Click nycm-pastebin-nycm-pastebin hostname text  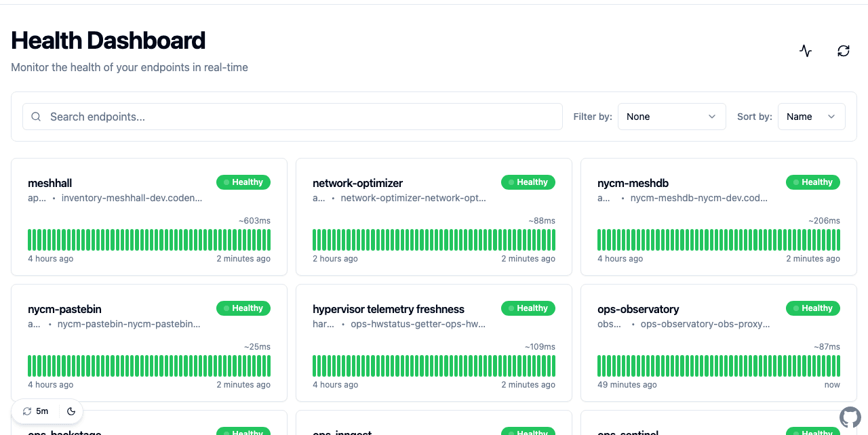coord(129,324)
